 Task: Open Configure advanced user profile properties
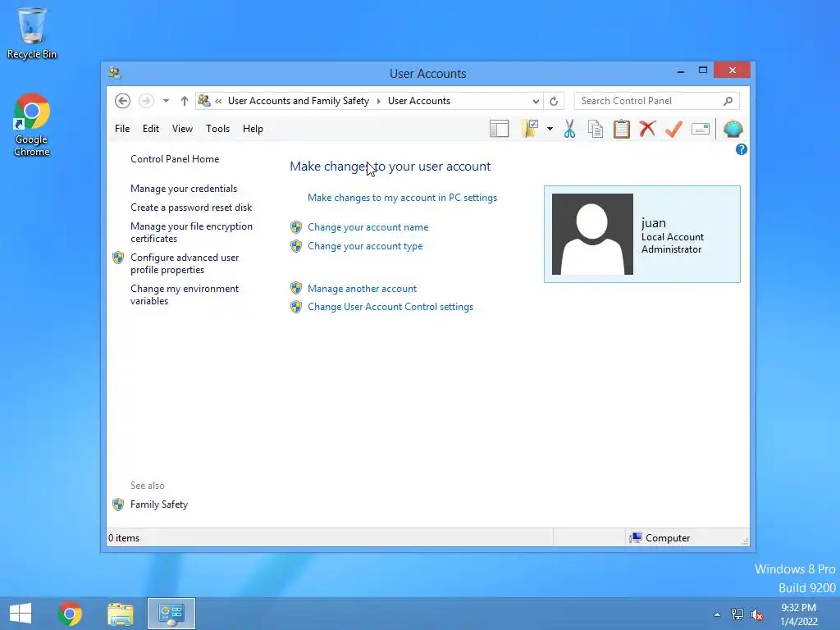pos(185,263)
